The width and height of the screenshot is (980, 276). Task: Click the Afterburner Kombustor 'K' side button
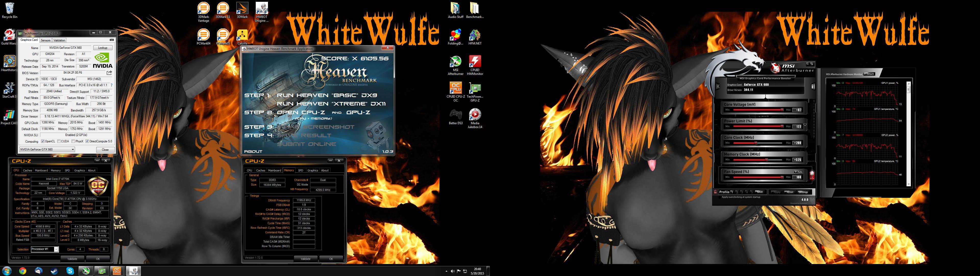coord(718,87)
